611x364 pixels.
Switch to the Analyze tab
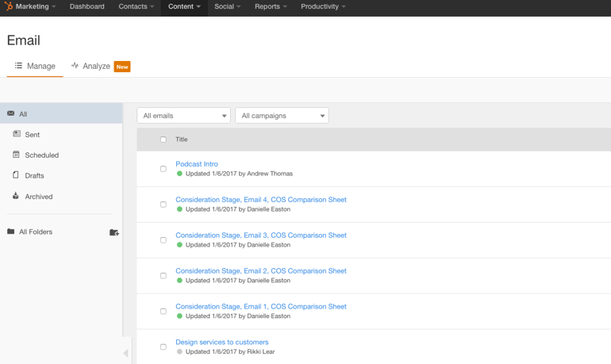click(x=90, y=67)
